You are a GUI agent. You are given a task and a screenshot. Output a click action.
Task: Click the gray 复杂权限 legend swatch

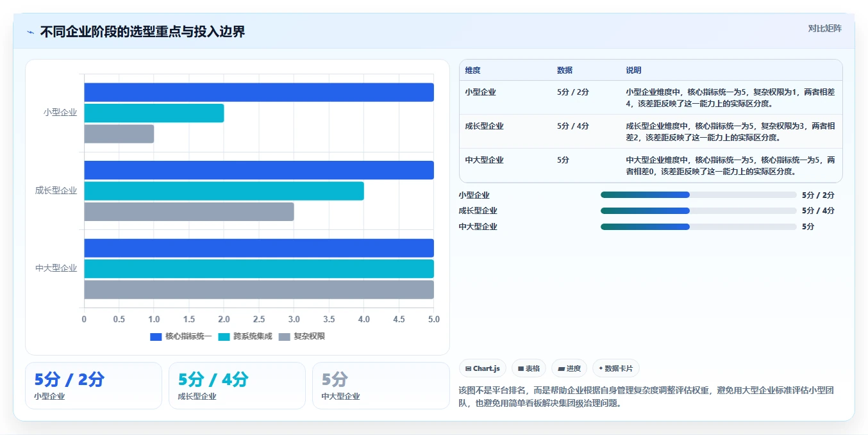[x=285, y=336]
